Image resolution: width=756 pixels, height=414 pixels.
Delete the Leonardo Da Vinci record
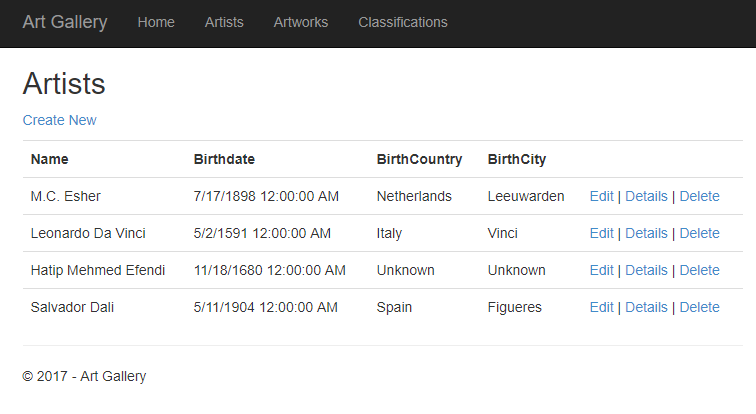[x=699, y=233]
